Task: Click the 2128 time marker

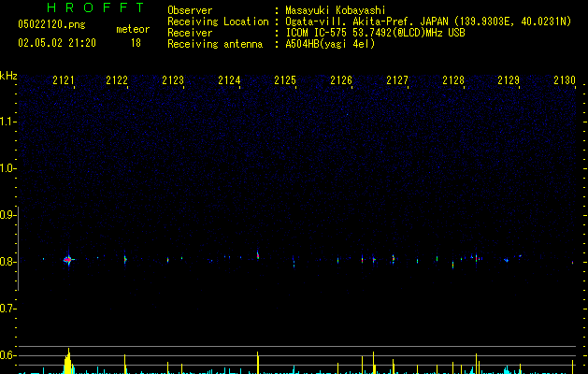Action: (x=453, y=80)
